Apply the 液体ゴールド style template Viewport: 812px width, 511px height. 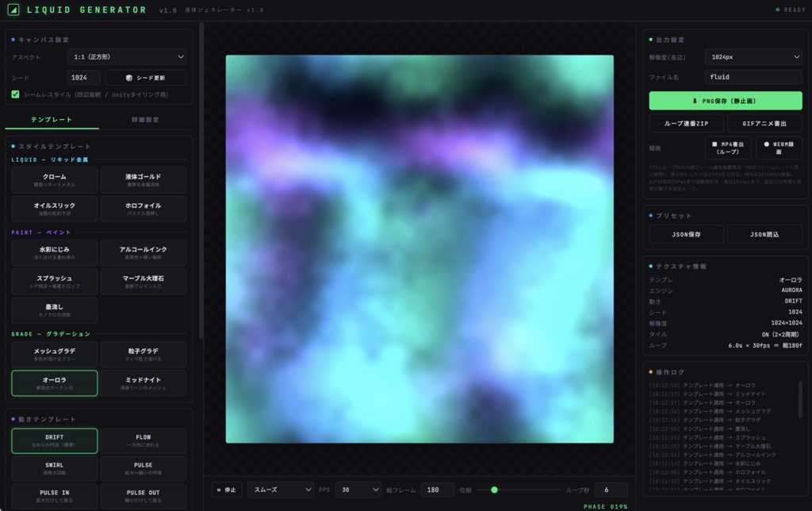[x=143, y=180]
